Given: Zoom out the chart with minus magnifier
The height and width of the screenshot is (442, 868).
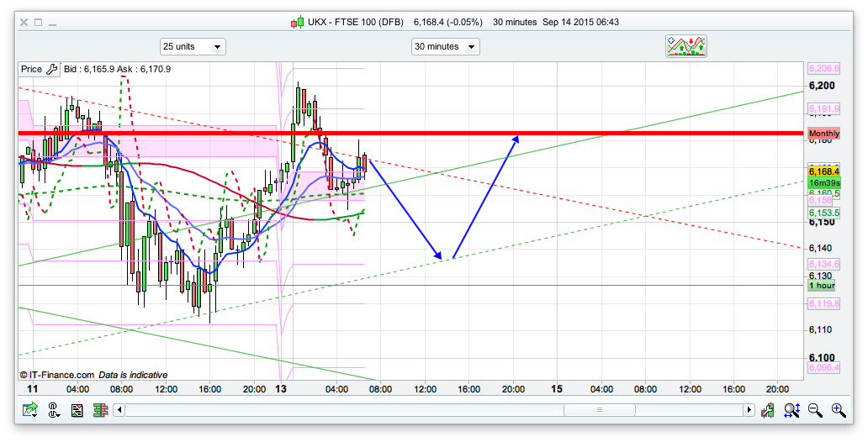Looking at the screenshot, I should (x=815, y=410).
